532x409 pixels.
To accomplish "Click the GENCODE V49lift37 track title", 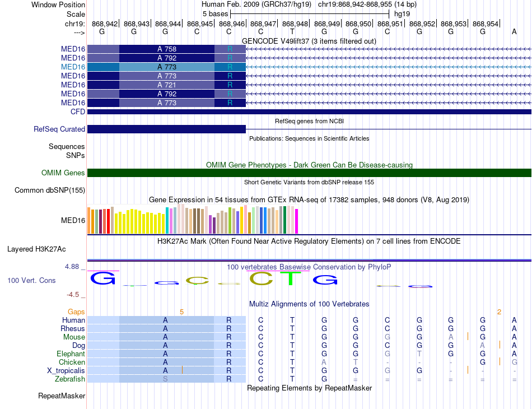I will (309, 41).
